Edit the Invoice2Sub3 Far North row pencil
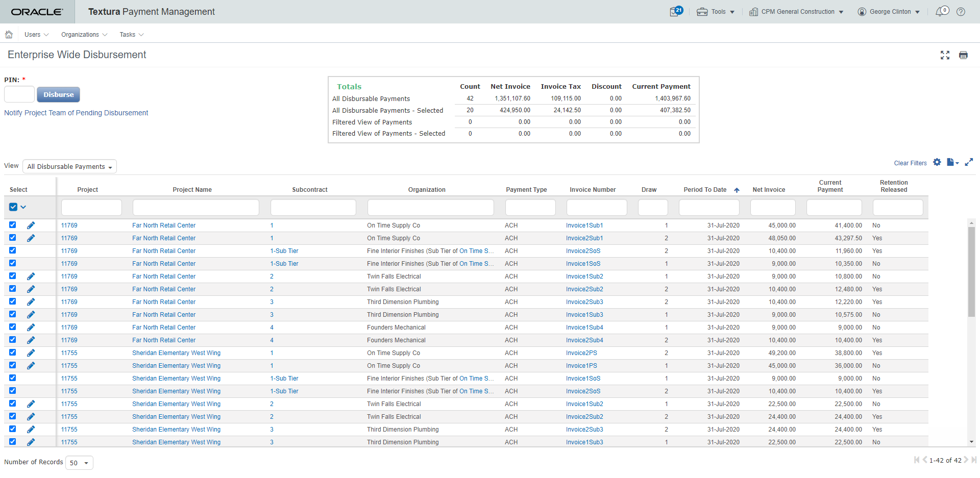The image size is (980, 478). [31, 302]
